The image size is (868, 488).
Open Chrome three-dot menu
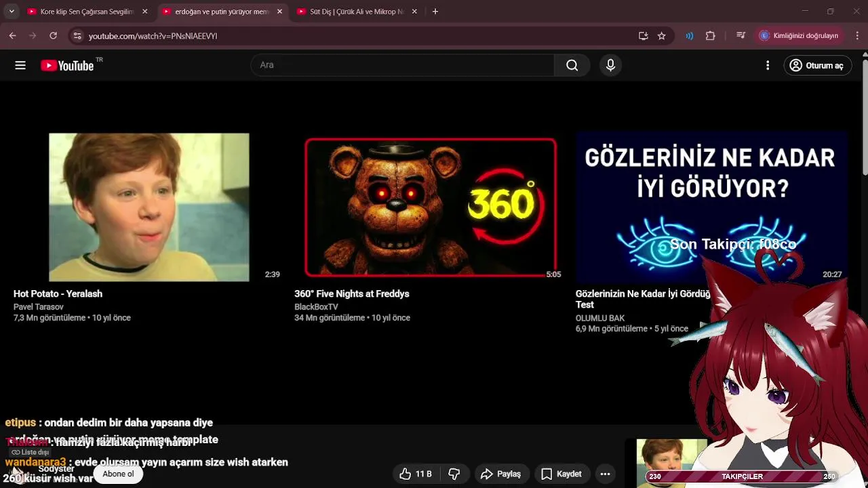857,36
